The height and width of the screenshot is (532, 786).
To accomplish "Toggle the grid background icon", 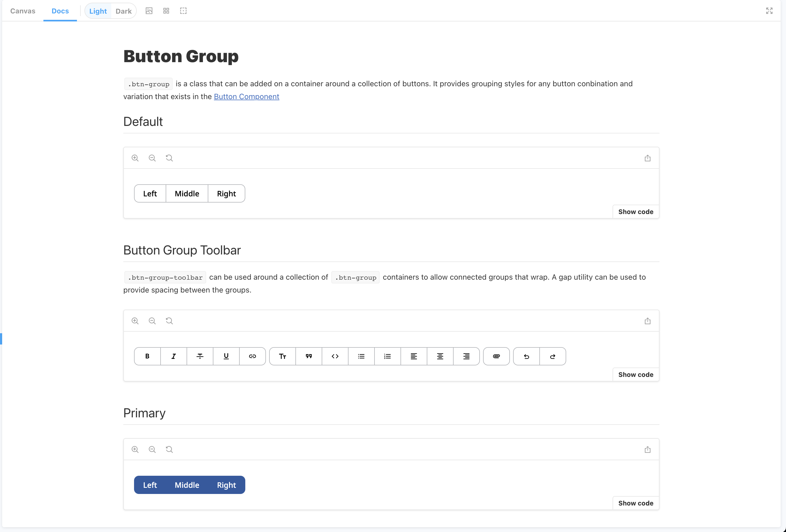I will 166,11.
